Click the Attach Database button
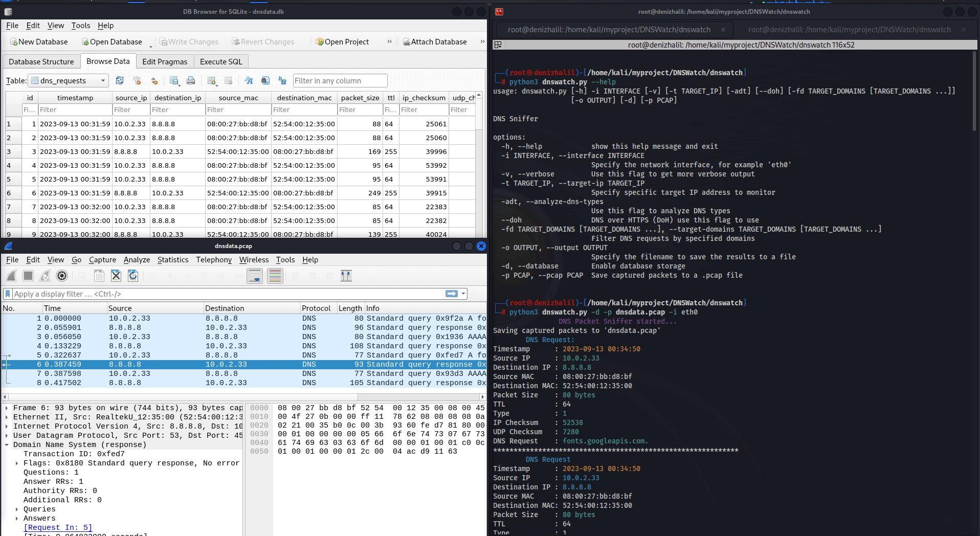The width and height of the screenshot is (980, 536). coord(435,41)
